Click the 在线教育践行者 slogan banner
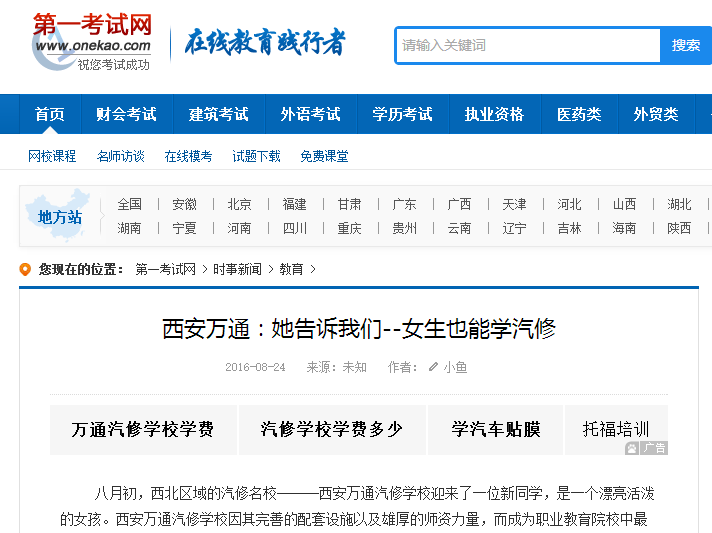The image size is (712, 533). point(265,43)
